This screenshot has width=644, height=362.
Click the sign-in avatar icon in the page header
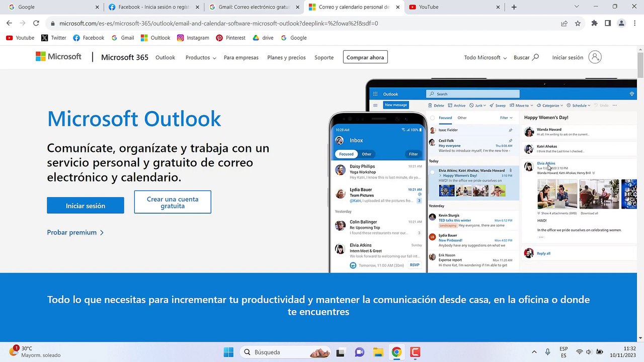click(x=595, y=57)
